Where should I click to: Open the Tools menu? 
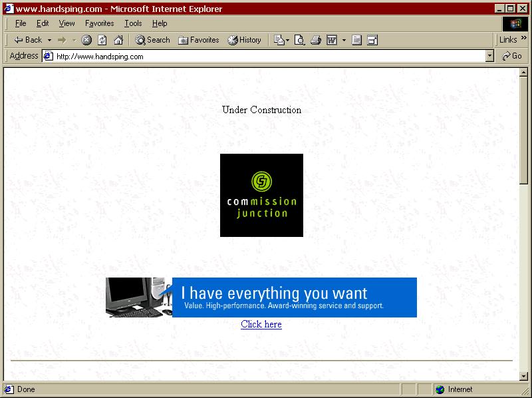pyautogui.click(x=133, y=23)
